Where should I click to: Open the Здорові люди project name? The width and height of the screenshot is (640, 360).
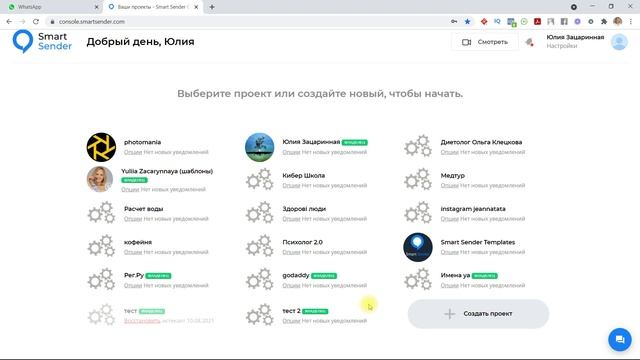click(304, 209)
